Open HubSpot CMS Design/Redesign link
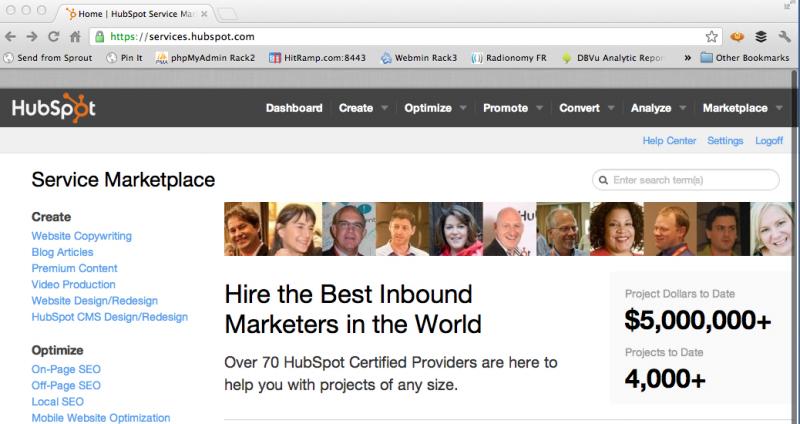The image size is (800, 424). 110,317
